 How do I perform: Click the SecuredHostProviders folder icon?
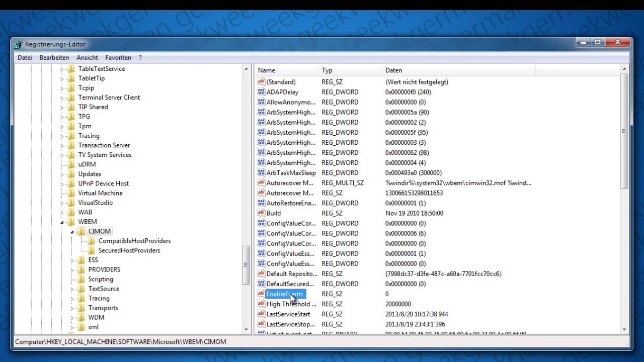(91, 250)
